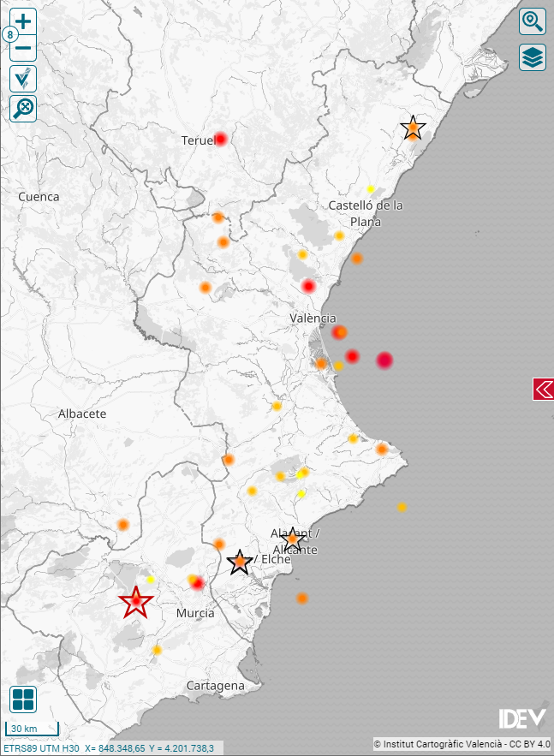The image size is (554, 756).
Task: Select the red star marker near Murcia
Action: coord(136,602)
